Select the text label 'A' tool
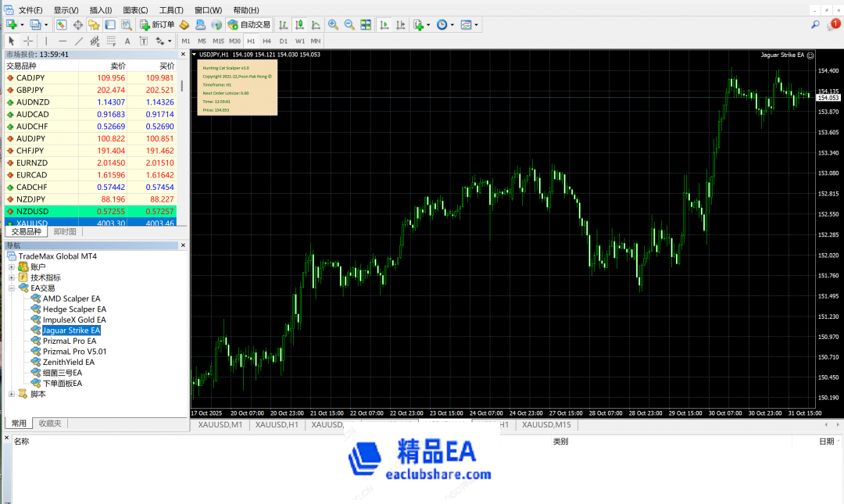The image size is (844, 504). [x=127, y=41]
